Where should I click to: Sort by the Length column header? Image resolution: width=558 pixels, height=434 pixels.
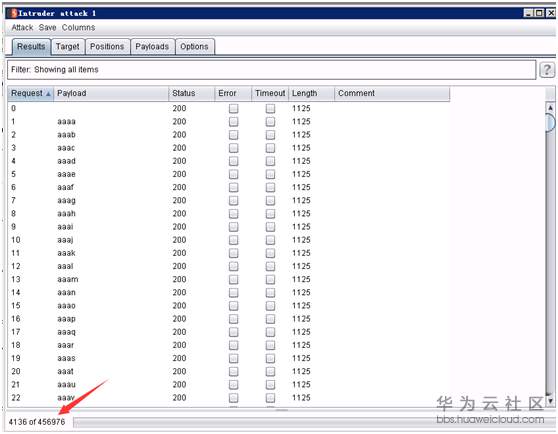click(x=311, y=94)
